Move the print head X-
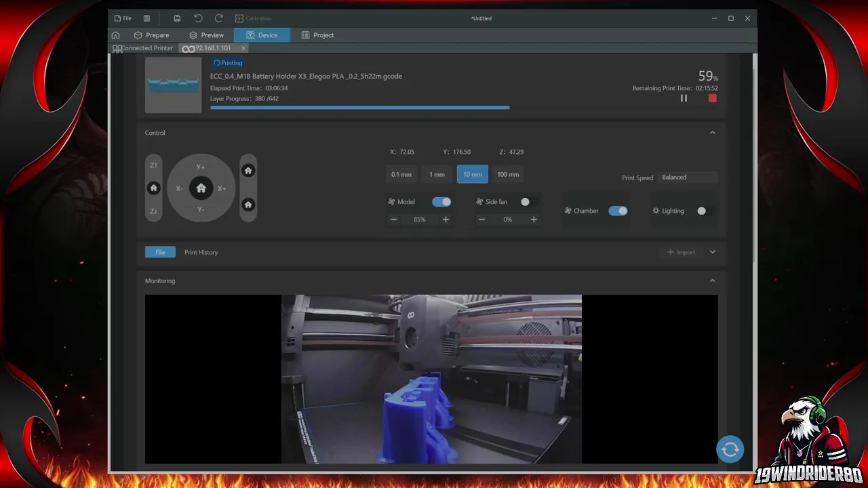The image size is (868, 488). [x=180, y=188]
